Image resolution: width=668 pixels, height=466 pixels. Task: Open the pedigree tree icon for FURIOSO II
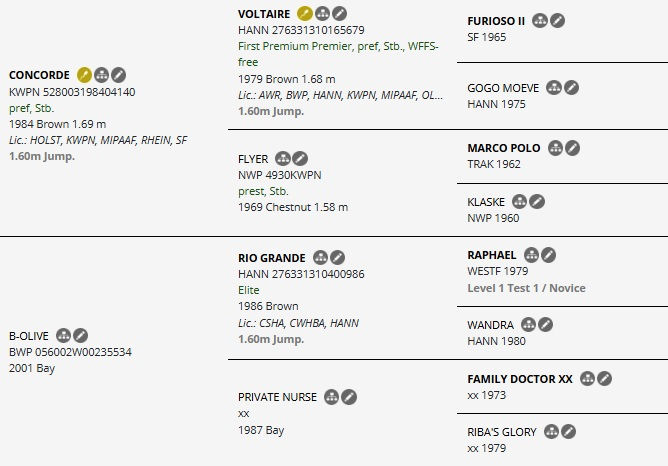(540, 20)
